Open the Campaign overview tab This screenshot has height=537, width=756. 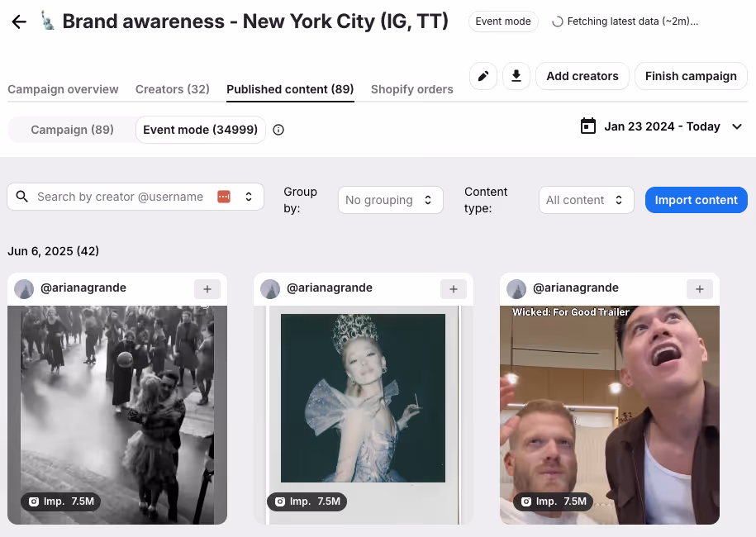[x=63, y=89]
